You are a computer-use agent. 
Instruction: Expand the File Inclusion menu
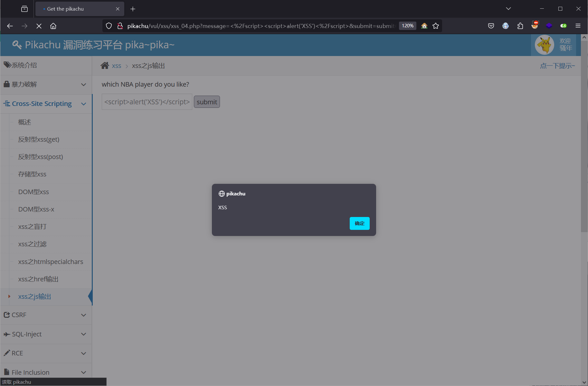pyautogui.click(x=46, y=372)
